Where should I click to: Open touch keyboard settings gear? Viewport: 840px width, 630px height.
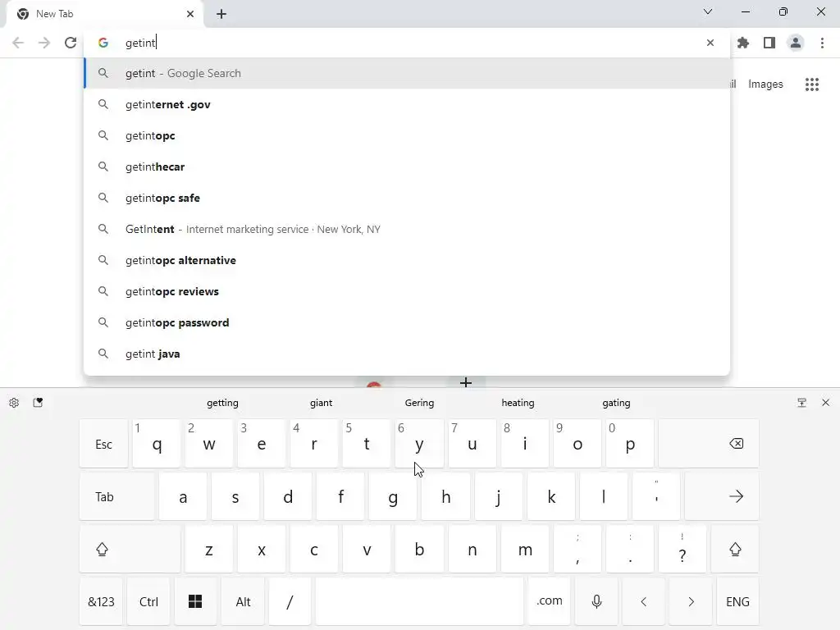(14, 403)
